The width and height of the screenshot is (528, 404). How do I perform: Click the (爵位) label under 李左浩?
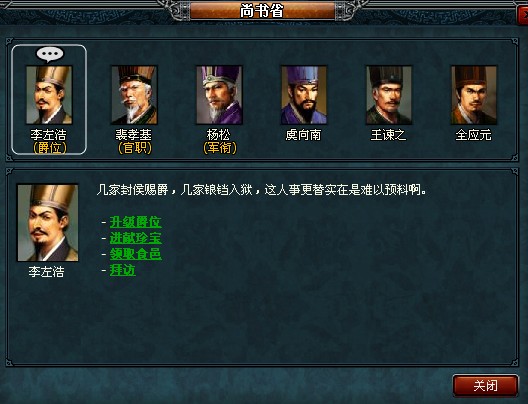(x=50, y=148)
